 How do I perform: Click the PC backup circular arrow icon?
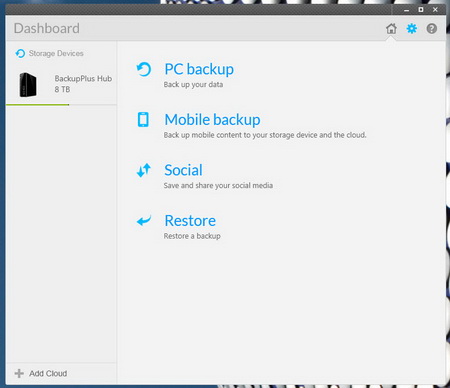(144, 69)
